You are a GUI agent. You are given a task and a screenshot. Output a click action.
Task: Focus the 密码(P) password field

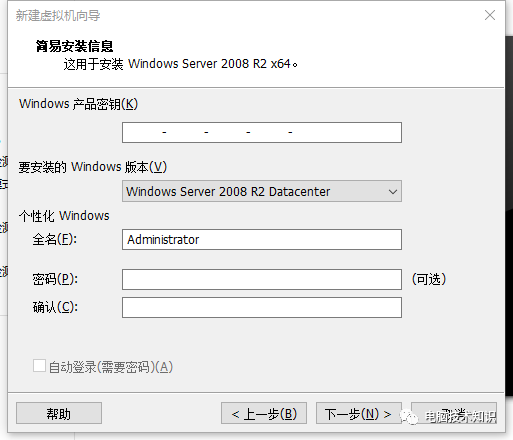coord(262,279)
